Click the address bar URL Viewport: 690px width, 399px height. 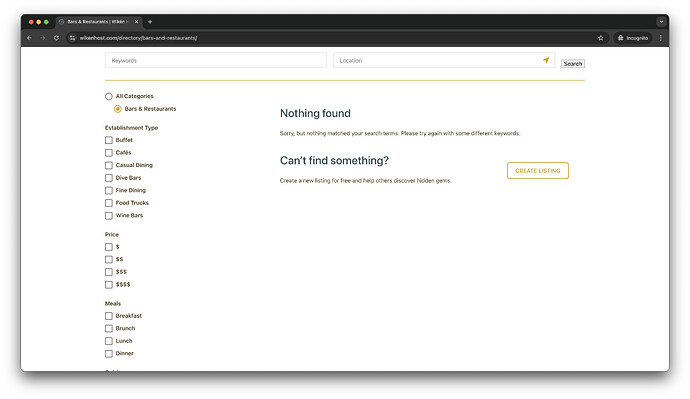pyautogui.click(x=138, y=38)
